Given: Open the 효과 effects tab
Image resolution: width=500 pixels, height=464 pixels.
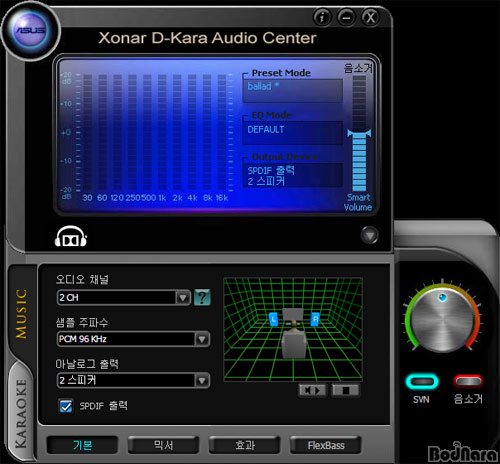Looking at the screenshot, I should (x=245, y=445).
